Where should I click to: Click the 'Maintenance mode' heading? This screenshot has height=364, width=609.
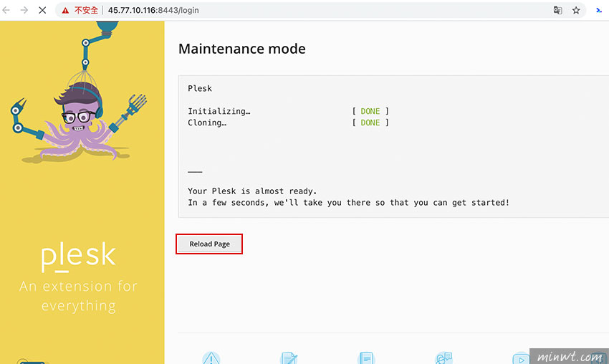[x=242, y=49]
